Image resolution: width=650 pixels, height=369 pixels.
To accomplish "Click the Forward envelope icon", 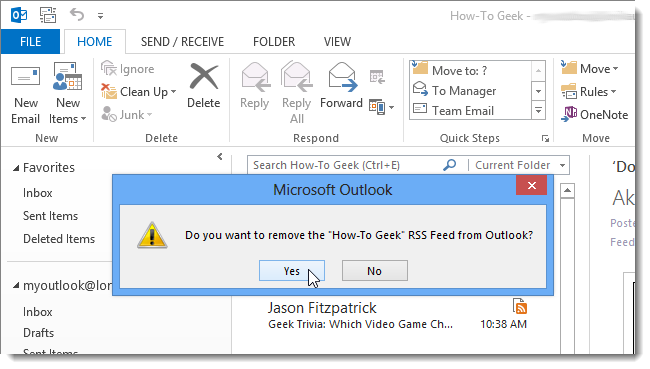I will (342, 77).
